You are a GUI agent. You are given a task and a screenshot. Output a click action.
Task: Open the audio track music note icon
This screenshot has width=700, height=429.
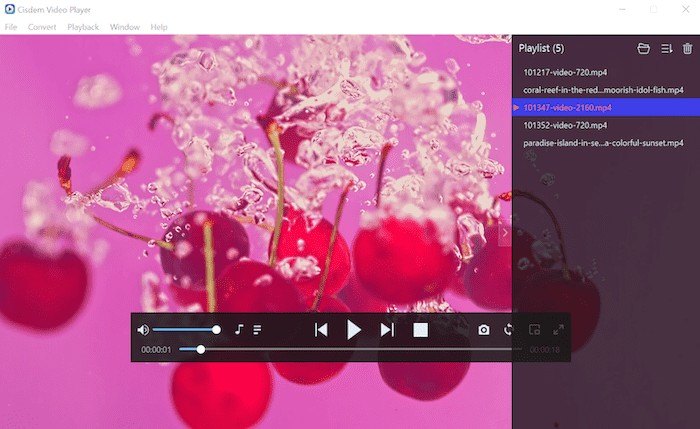(x=239, y=330)
